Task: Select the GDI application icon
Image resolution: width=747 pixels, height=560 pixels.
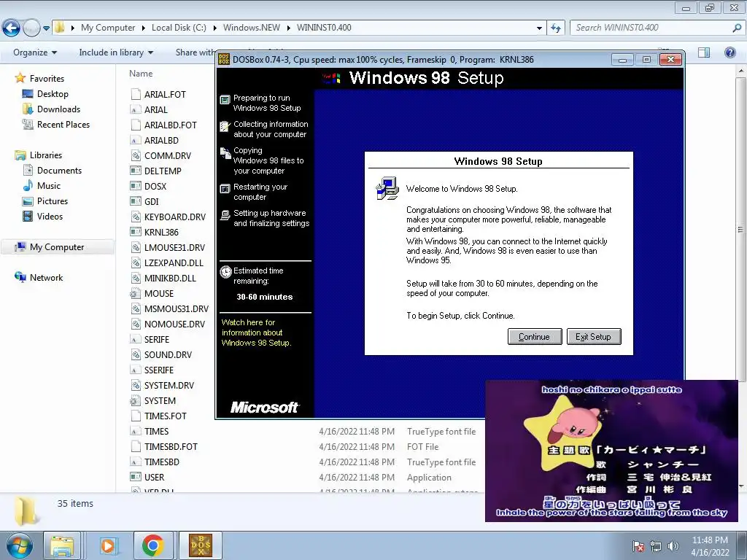Action: (x=135, y=201)
